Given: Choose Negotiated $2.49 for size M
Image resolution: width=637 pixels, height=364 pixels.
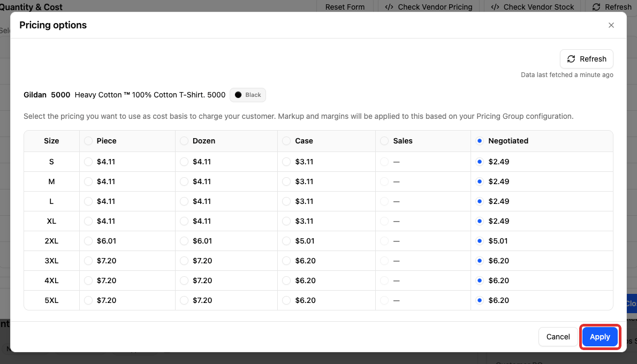Looking at the screenshot, I should click(x=480, y=181).
